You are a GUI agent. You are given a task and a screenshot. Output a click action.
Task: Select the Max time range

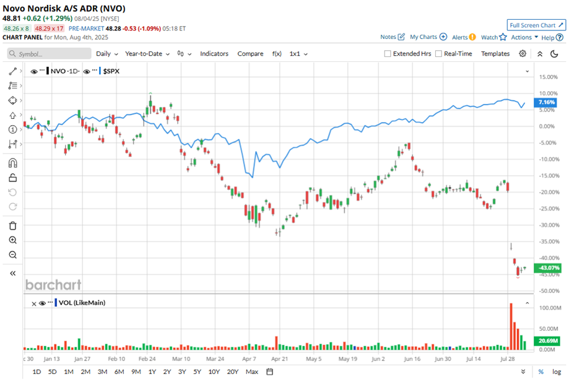click(251, 372)
